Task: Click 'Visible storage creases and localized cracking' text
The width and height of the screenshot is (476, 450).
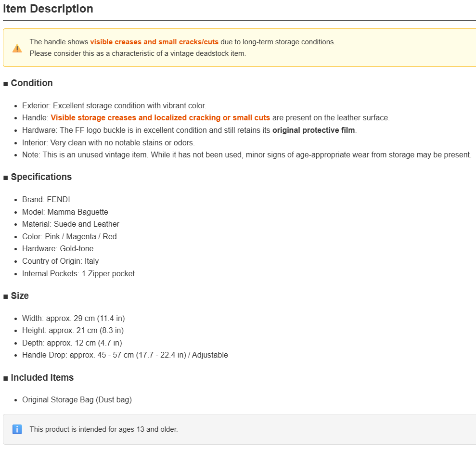Action: (160, 118)
